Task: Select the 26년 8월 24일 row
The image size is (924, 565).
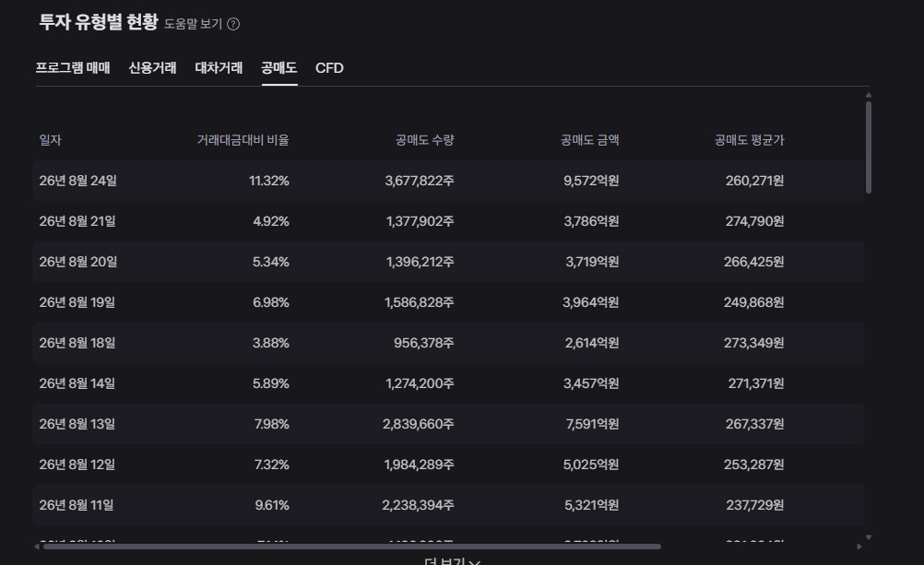Action: 448,181
